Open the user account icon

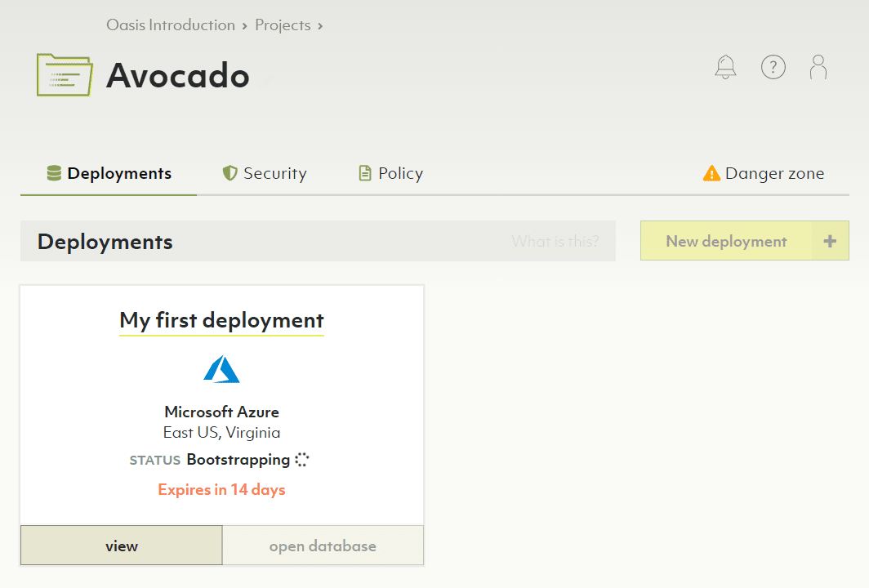[x=818, y=67]
